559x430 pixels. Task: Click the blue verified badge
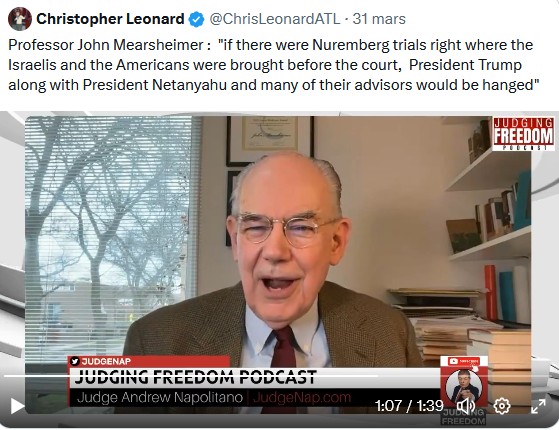click(x=196, y=19)
